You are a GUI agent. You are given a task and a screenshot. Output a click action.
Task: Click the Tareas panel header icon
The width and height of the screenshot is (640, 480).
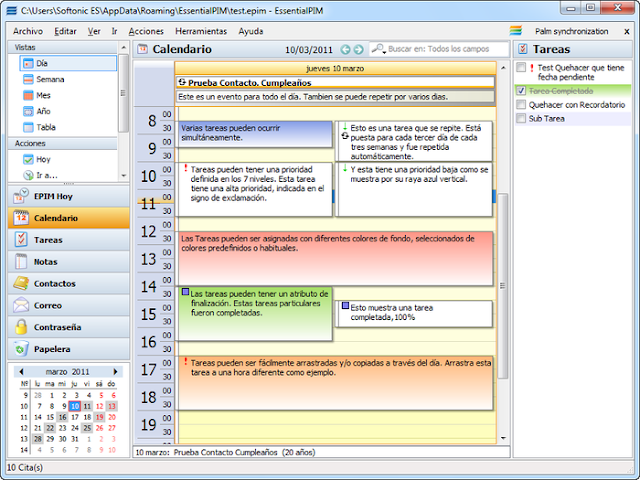(523, 49)
